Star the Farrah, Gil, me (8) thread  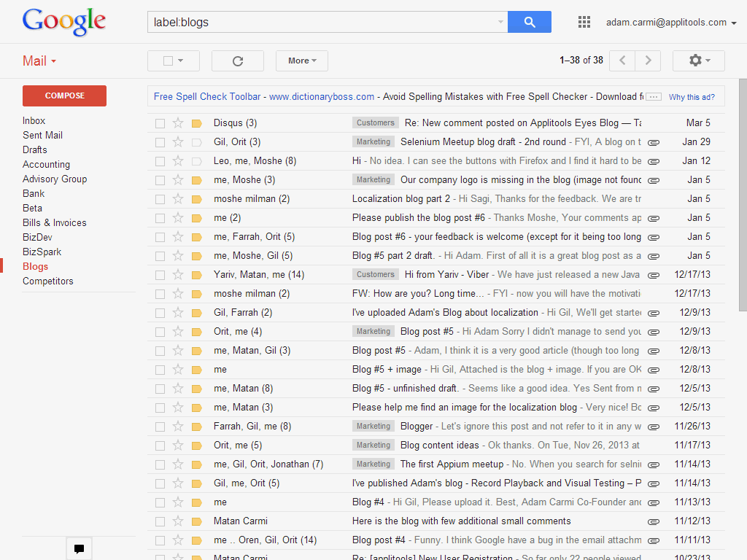pos(178,426)
